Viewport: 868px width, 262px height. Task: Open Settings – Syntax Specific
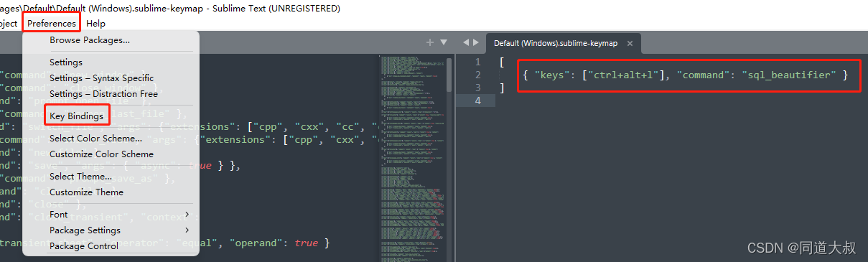click(x=101, y=78)
